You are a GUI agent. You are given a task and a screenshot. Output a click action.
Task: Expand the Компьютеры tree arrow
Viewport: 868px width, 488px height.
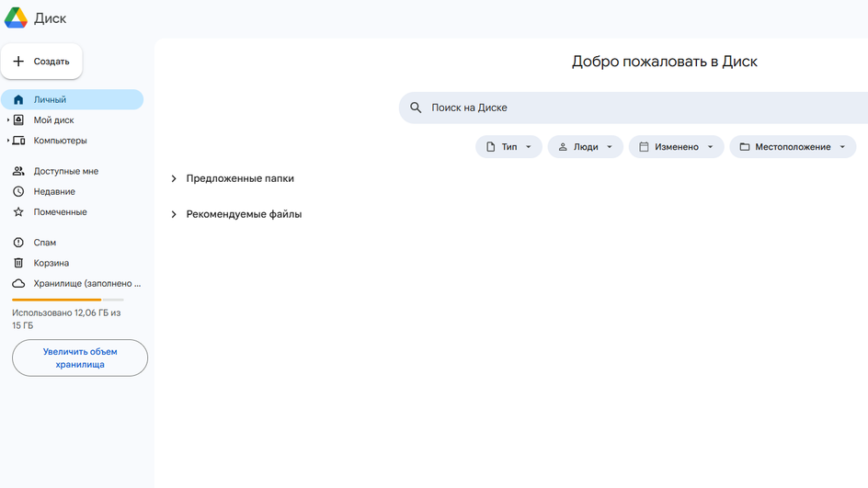point(7,141)
